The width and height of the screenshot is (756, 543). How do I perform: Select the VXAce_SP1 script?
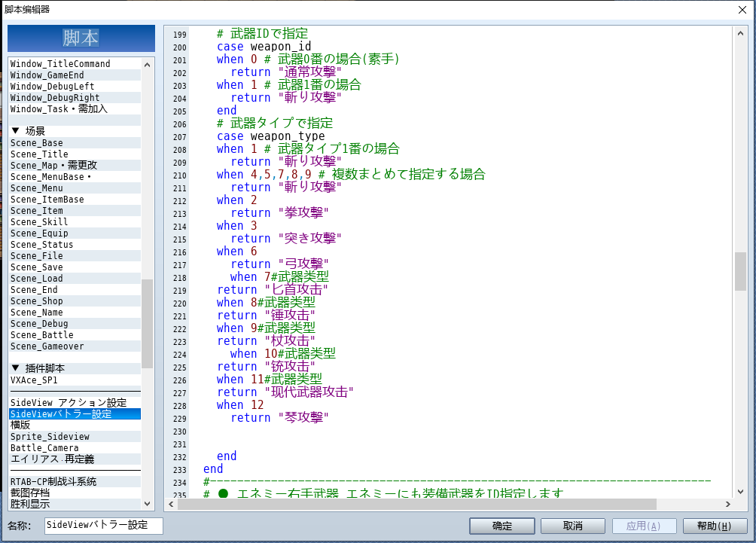coord(75,380)
